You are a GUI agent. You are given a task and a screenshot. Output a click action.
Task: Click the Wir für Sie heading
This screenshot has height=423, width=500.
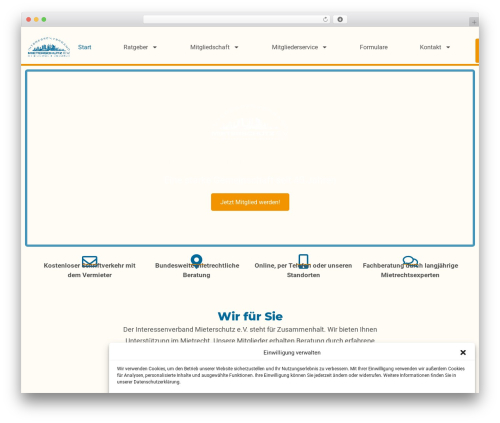[x=250, y=316]
